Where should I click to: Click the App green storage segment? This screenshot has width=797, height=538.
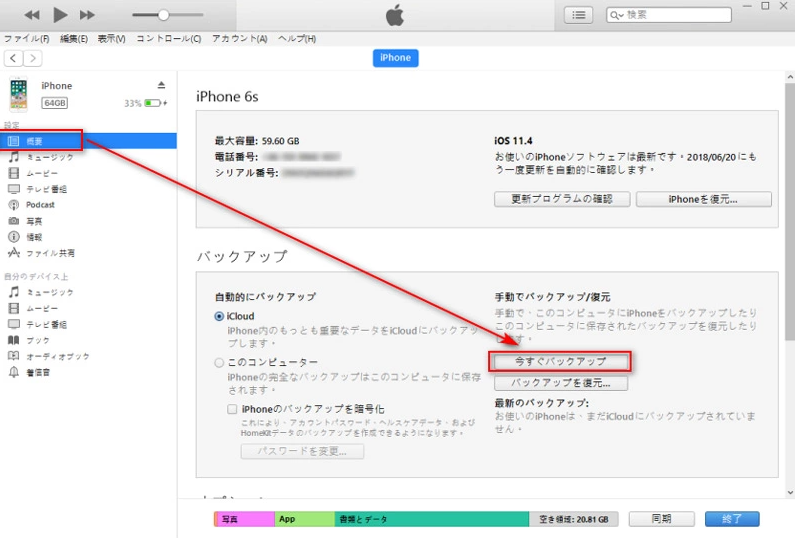click(304, 519)
